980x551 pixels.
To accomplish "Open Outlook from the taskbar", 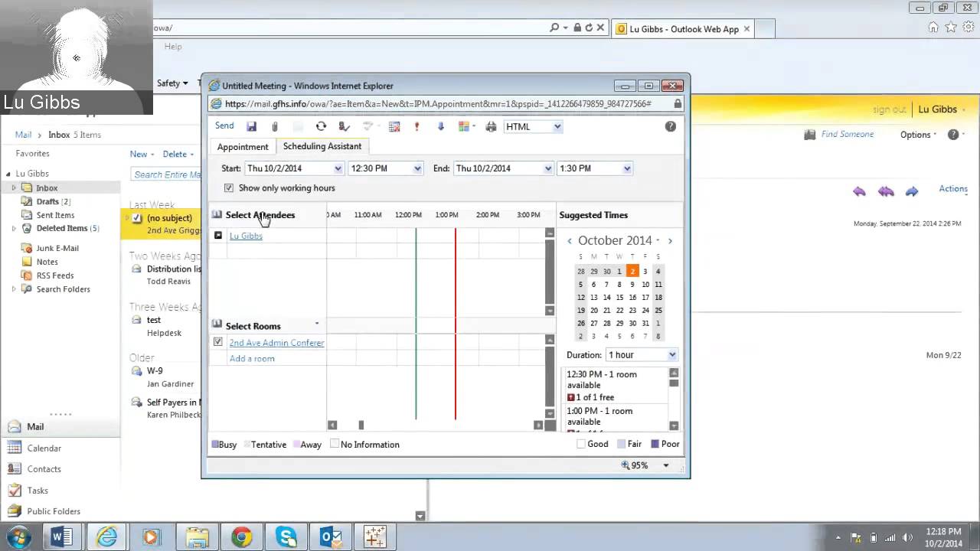I will click(x=331, y=537).
